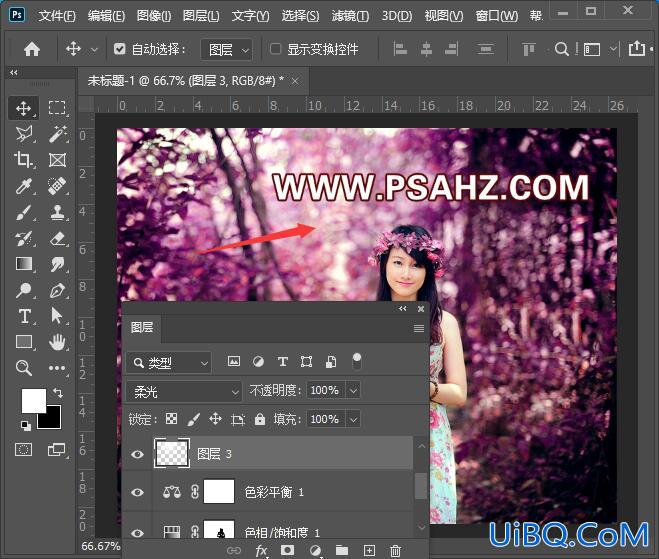Image resolution: width=659 pixels, height=559 pixels.
Task: Select the Pen tool
Action: [x=57, y=290]
